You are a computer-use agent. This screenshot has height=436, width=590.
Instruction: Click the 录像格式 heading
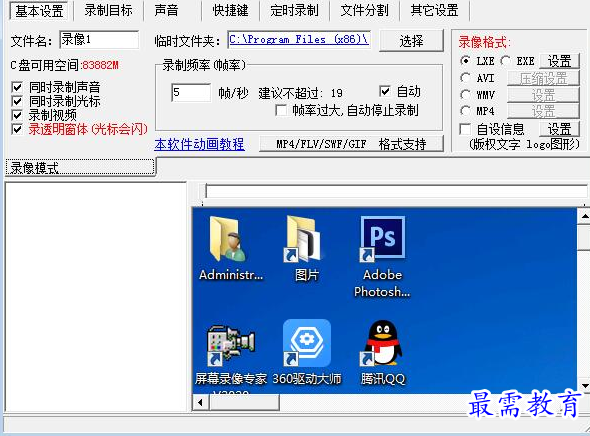pyautogui.click(x=484, y=42)
